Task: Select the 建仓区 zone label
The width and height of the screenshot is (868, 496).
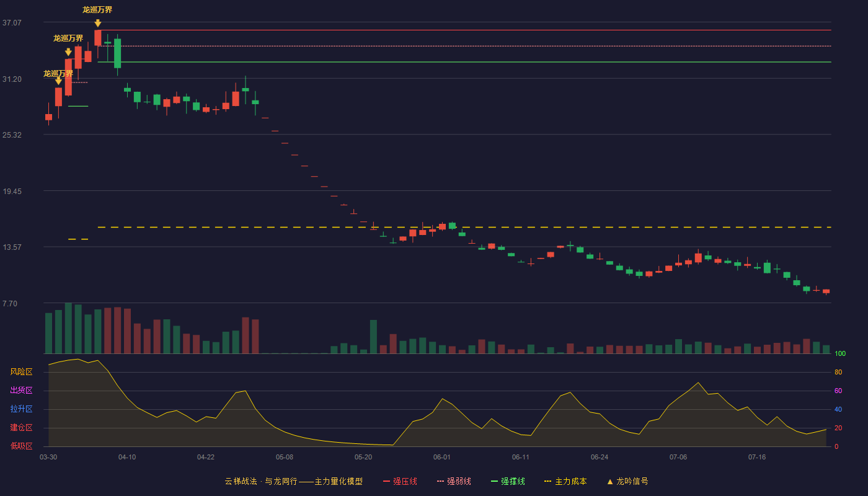Action: point(21,428)
